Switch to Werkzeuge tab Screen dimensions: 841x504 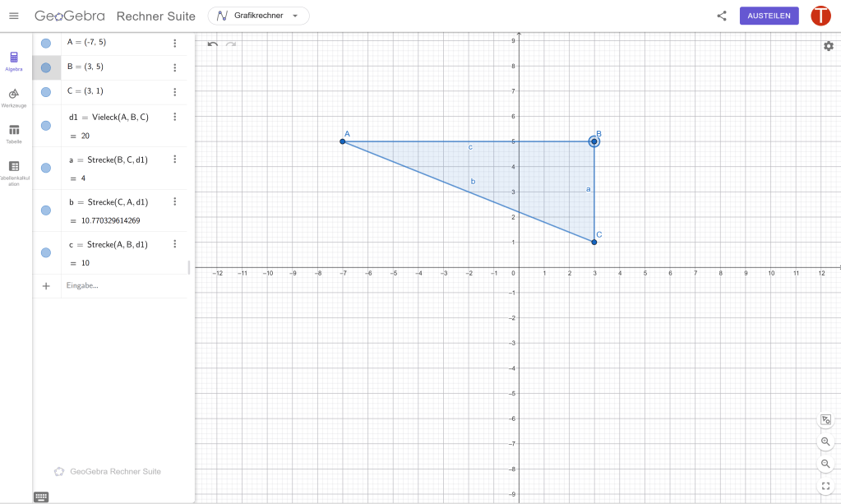(x=14, y=96)
